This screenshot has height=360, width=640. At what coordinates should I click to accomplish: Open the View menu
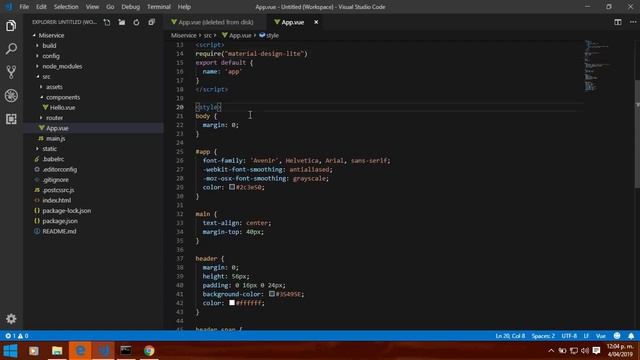92,7
